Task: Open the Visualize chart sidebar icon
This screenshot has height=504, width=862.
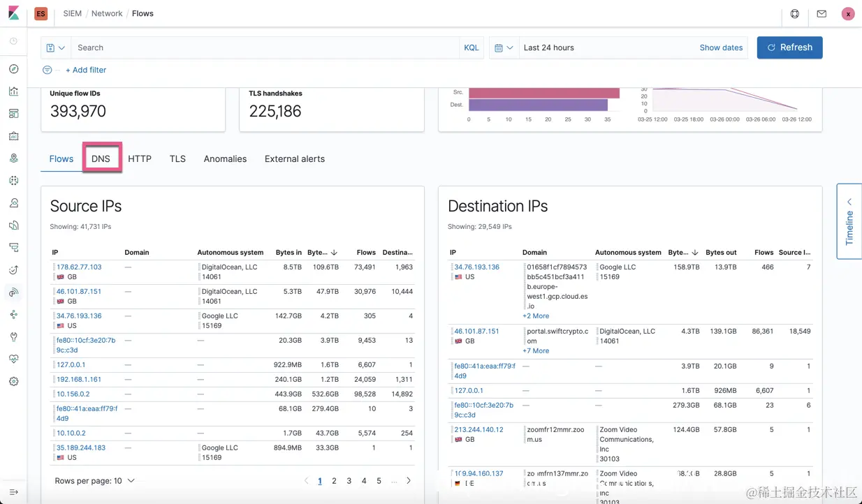Action: click(13, 91)
